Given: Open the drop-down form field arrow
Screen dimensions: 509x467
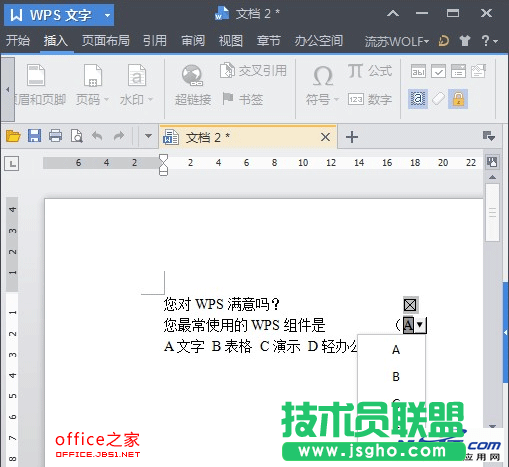Looking at the screenshot, I should (420, 324).
